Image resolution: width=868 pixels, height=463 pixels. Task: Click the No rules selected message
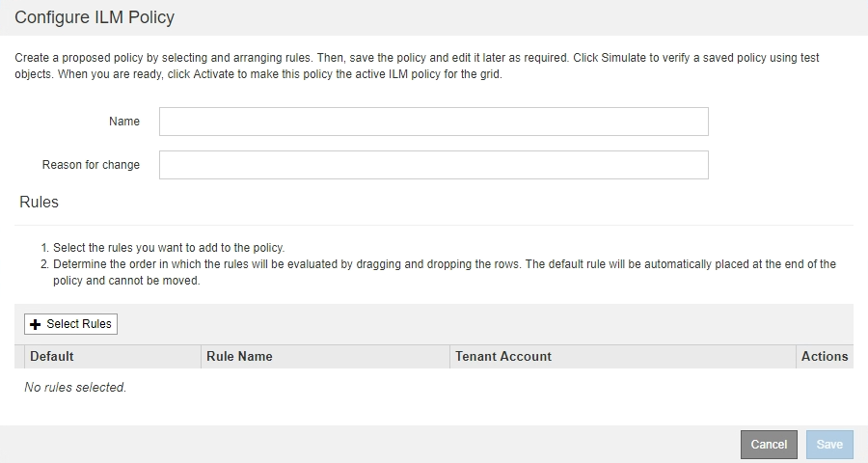pyautogui.click(x=75, y=388)
